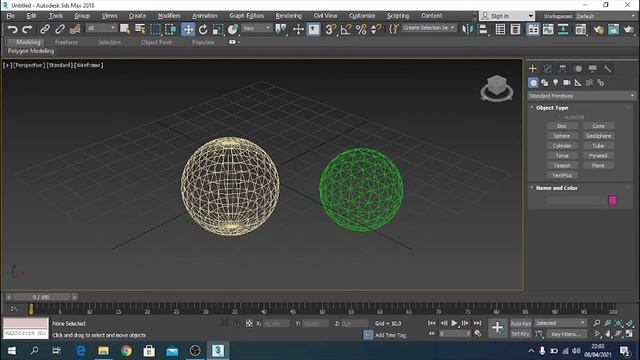Click the time slider 0/100 handle
Image resolution: width=640 pixels, height=360 pixels.
click(x=41, y=297)
